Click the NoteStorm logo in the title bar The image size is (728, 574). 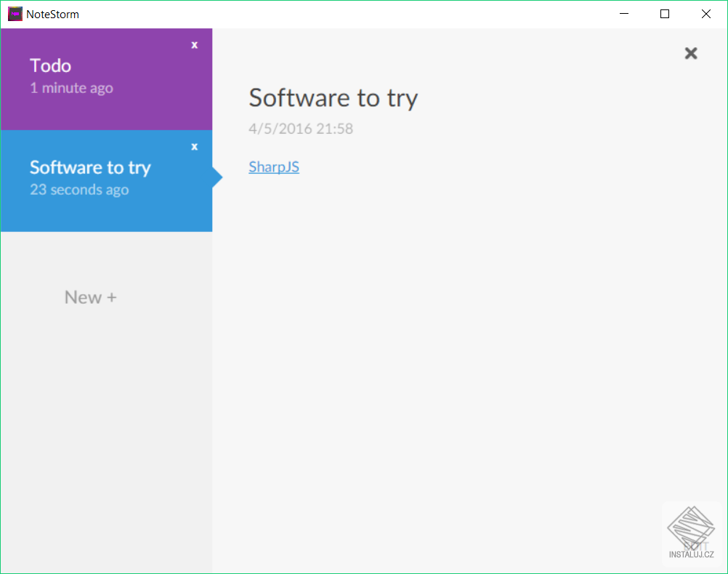click(x=14, y=13)
